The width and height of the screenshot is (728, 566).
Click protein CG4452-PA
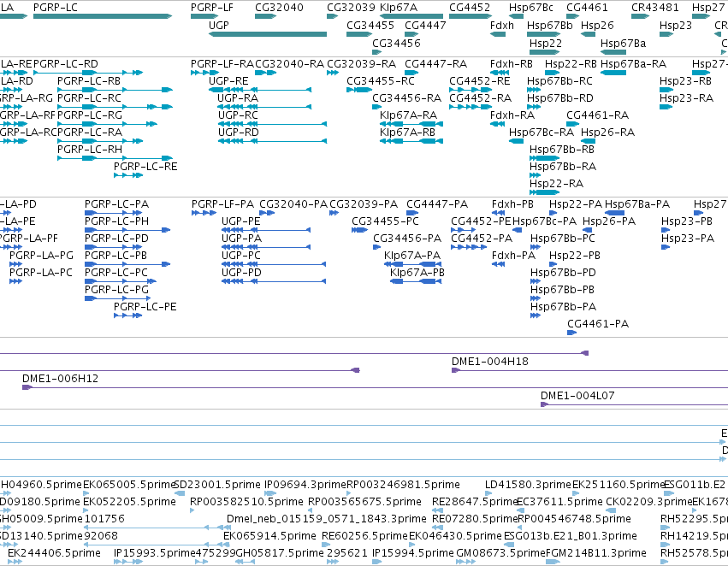(x=482, y=239)
